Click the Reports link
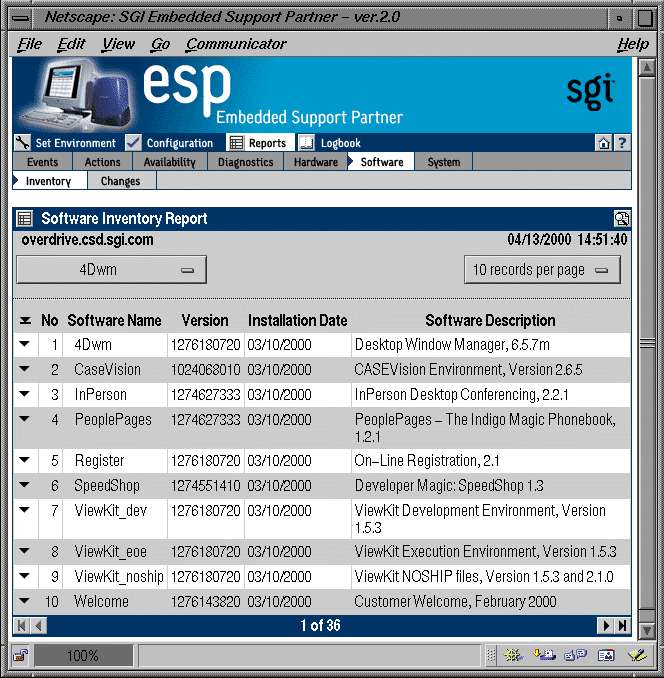Screen dimensions: 664x678 click(x=267, y=143)
